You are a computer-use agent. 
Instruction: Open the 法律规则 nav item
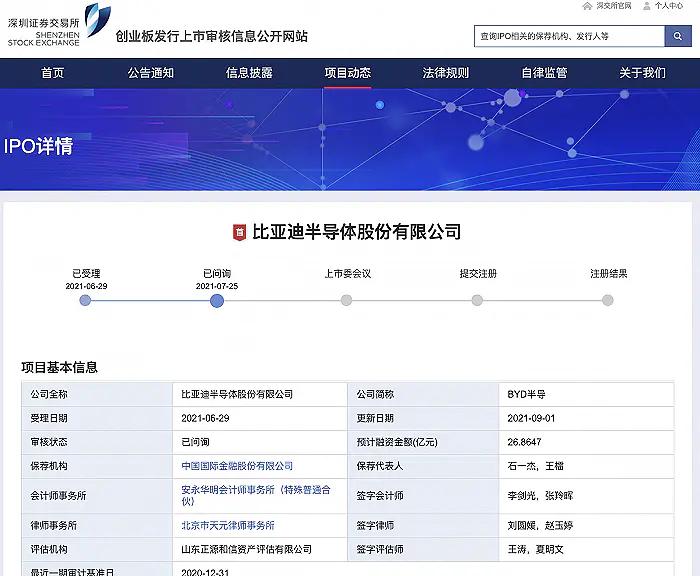click(446, 73)
